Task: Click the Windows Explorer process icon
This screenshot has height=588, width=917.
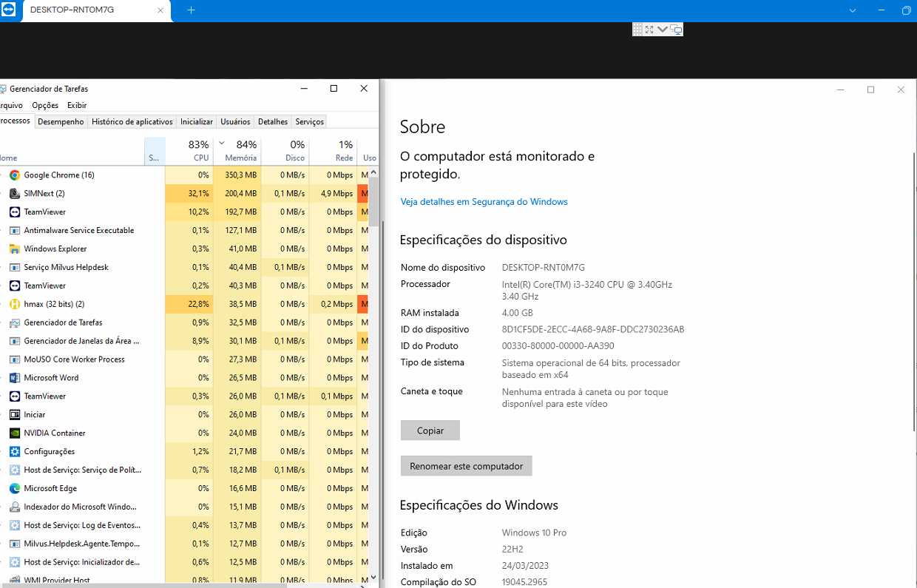Action: click(x=15, y=249)
